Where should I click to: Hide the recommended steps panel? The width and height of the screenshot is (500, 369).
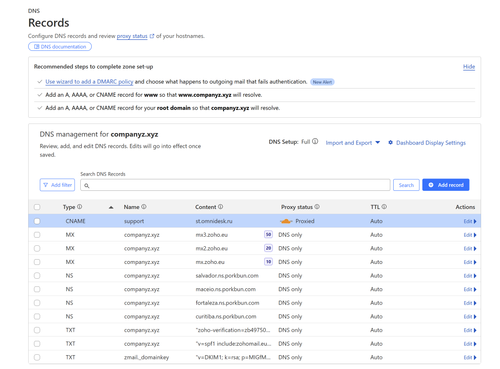tap(469, 67)
